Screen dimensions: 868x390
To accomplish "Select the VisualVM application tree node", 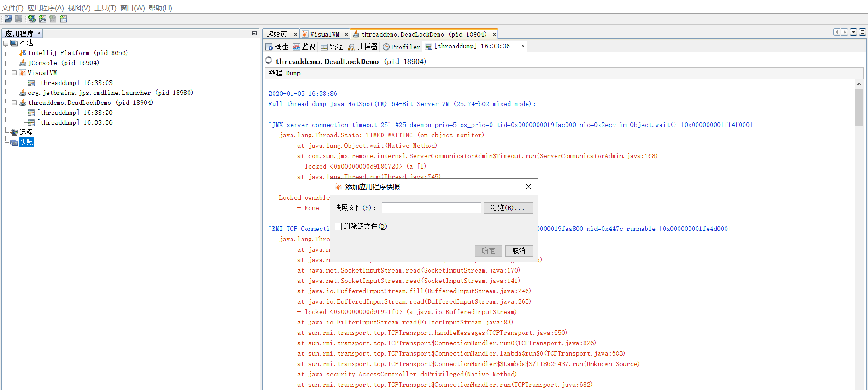I will (x=42, y=73).
